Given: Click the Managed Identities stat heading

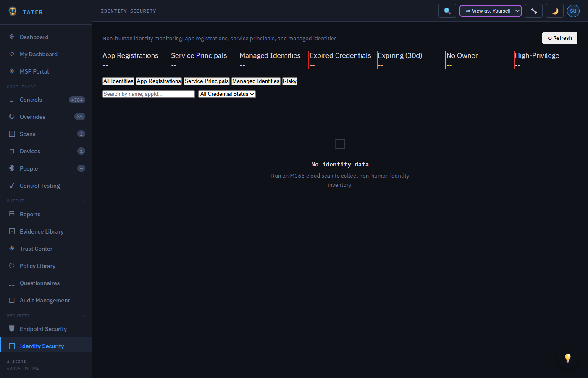Looking at the screenshot, I should [270, 55].
